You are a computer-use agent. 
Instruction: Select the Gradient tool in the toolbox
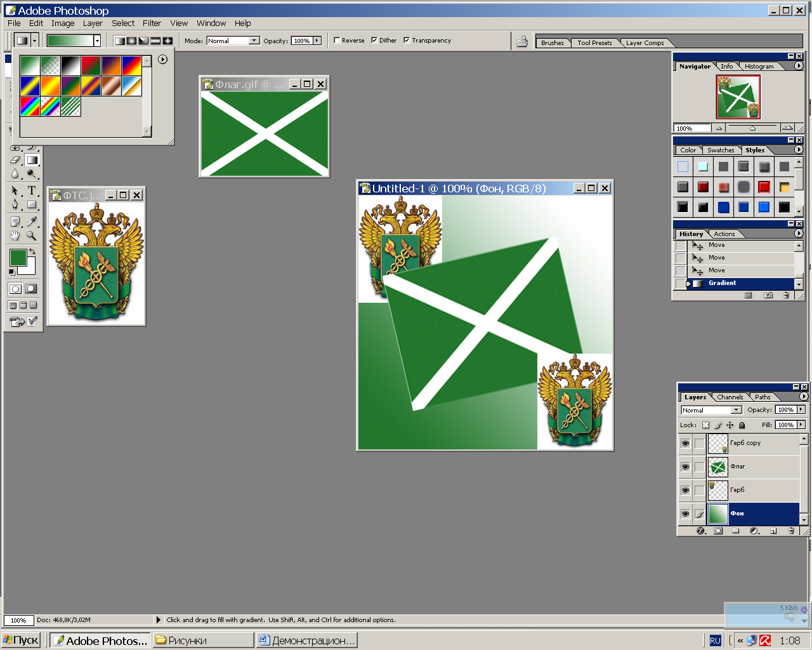pyautogui.click(x=32, y=160)
